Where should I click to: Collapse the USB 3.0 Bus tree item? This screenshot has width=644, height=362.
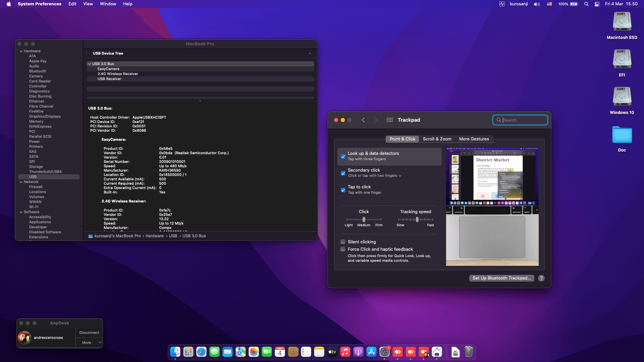point(90,64)
